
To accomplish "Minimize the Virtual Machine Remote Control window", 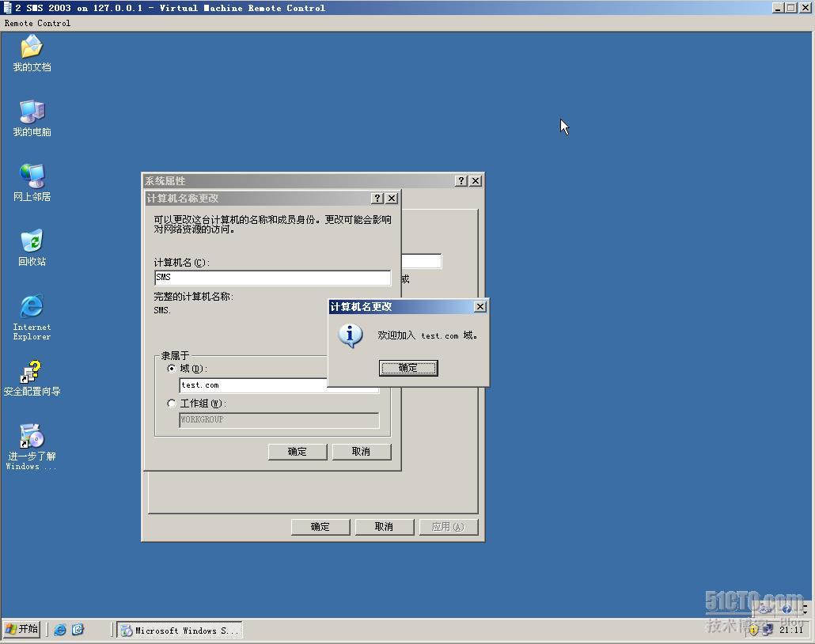I will 778,8.
